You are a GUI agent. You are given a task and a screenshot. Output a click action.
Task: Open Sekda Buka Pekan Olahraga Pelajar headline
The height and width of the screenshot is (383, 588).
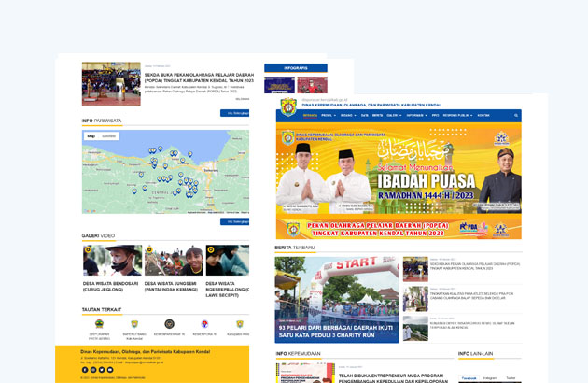[198, 78]
